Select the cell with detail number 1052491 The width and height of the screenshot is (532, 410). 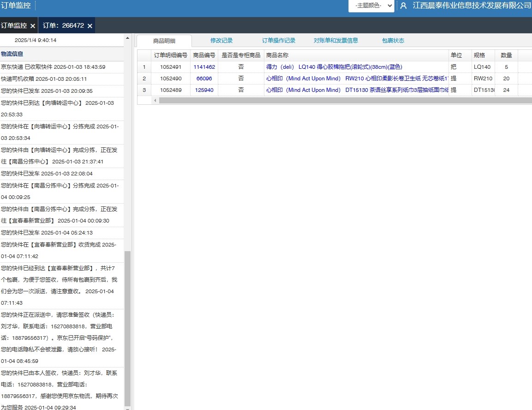(x=171, y=67)
